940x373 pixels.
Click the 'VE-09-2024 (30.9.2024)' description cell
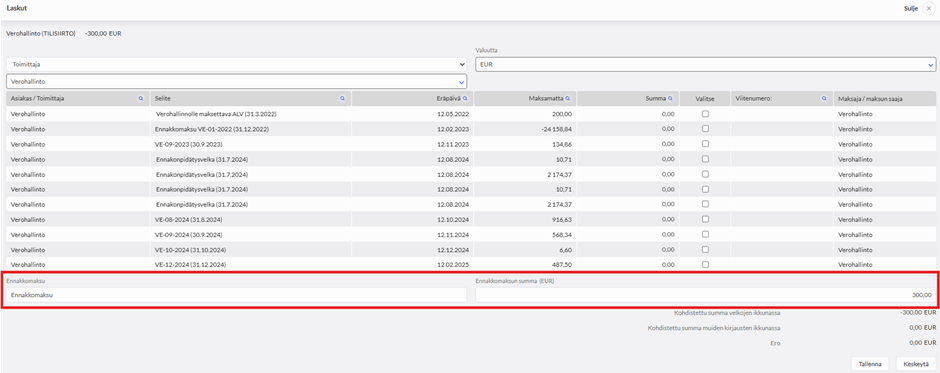point(189,234)
